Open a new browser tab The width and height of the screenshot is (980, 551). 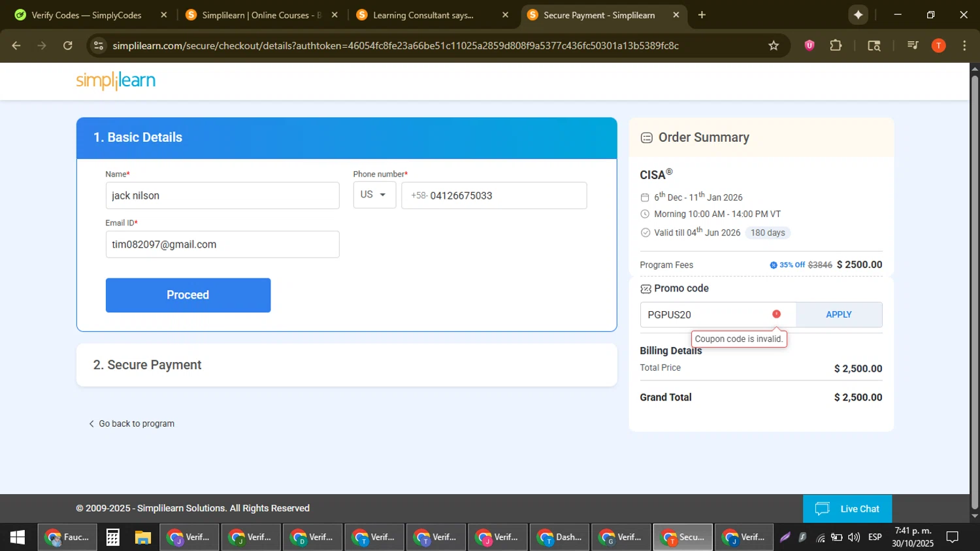coord(702,14)
